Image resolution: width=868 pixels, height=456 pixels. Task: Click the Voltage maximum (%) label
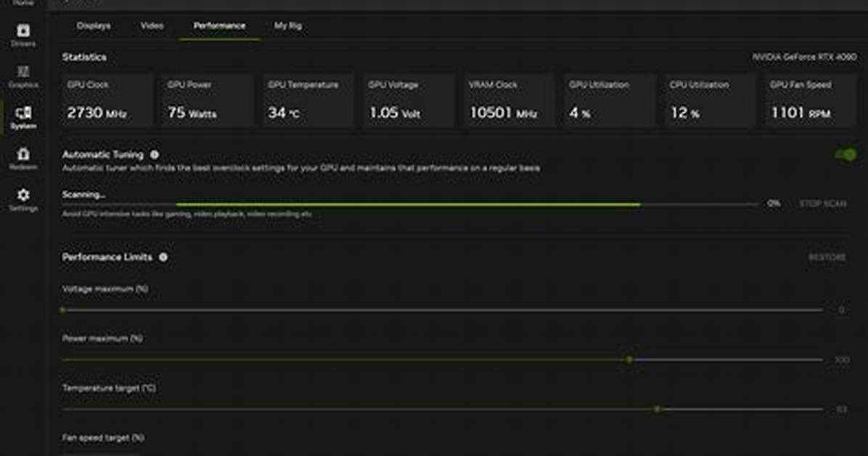tap(105, 289)
